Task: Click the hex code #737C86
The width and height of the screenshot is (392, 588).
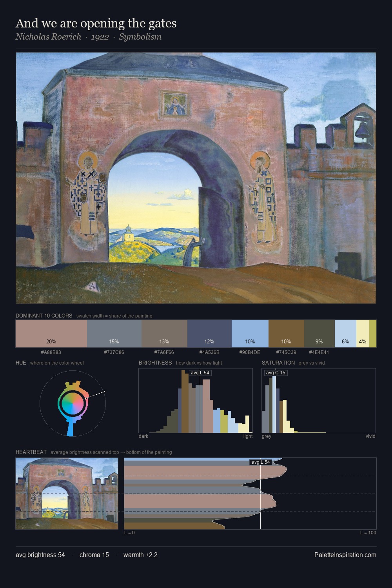Action: (114, 352)
